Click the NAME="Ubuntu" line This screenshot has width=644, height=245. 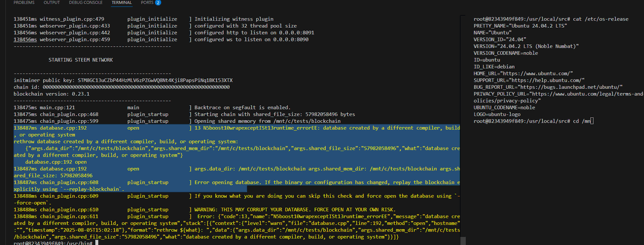pyautogui.click(x=494, y=32)
